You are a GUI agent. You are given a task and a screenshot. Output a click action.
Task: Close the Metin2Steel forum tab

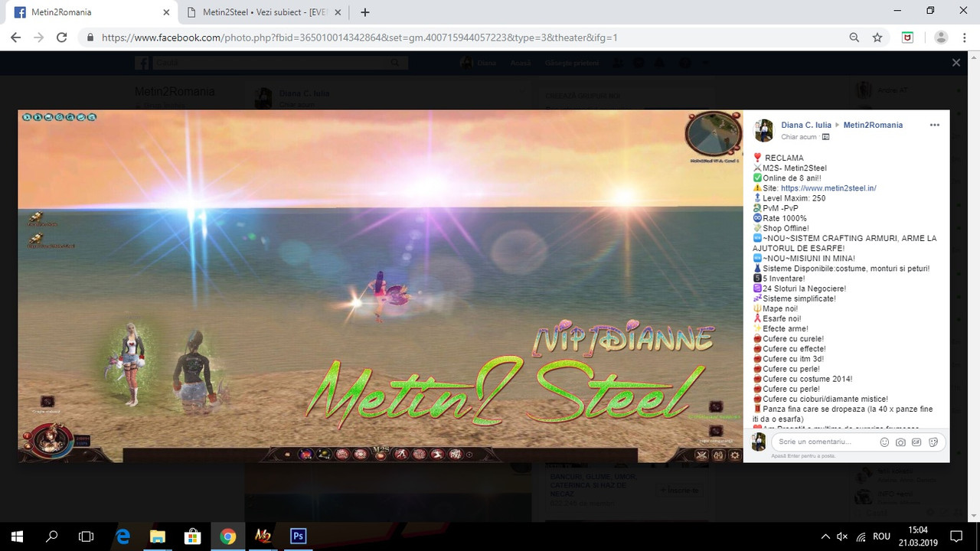click(x=338, y=12)
